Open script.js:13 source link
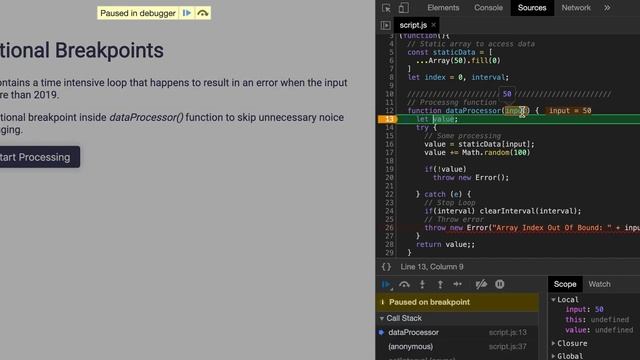 [508, 333]
